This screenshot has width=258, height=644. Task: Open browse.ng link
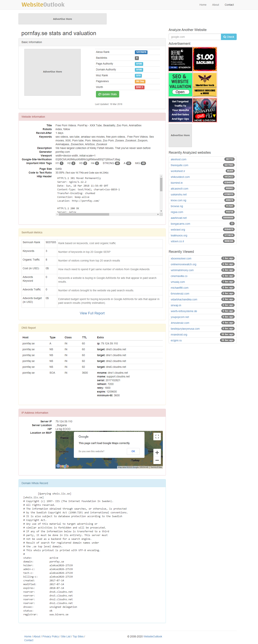click(x=177, y=206)
